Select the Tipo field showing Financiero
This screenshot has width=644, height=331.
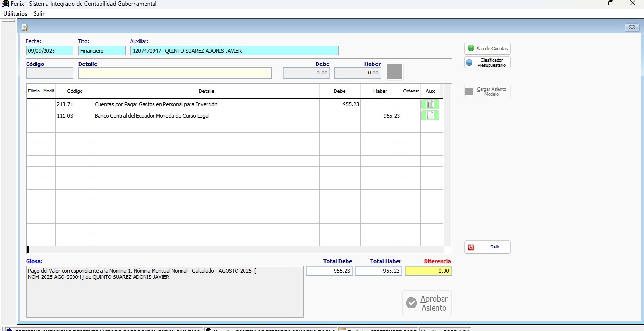tap(101, 51)
